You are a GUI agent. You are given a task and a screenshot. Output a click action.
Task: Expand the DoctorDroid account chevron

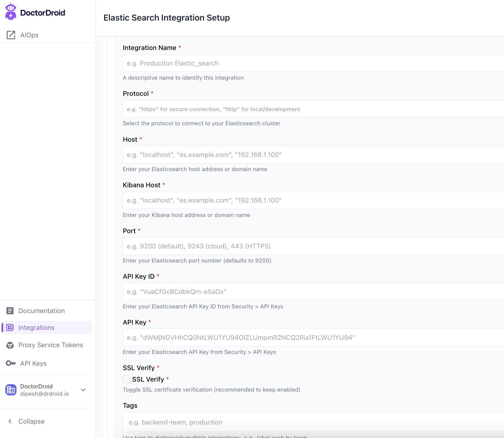click(83, 390)
